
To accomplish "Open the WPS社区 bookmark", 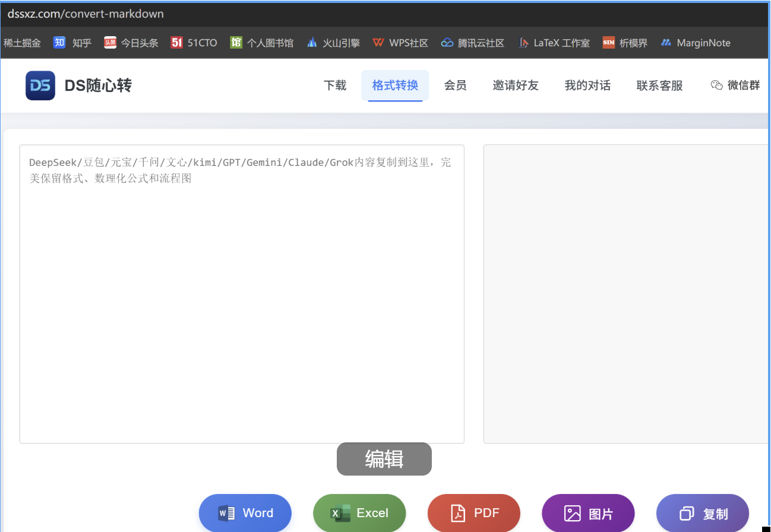I will coord(400,43).
